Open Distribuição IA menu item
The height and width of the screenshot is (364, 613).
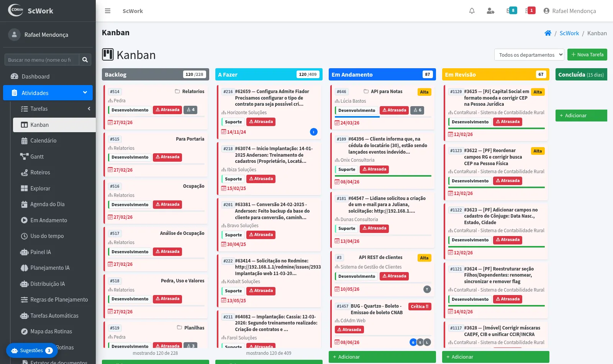54,284
